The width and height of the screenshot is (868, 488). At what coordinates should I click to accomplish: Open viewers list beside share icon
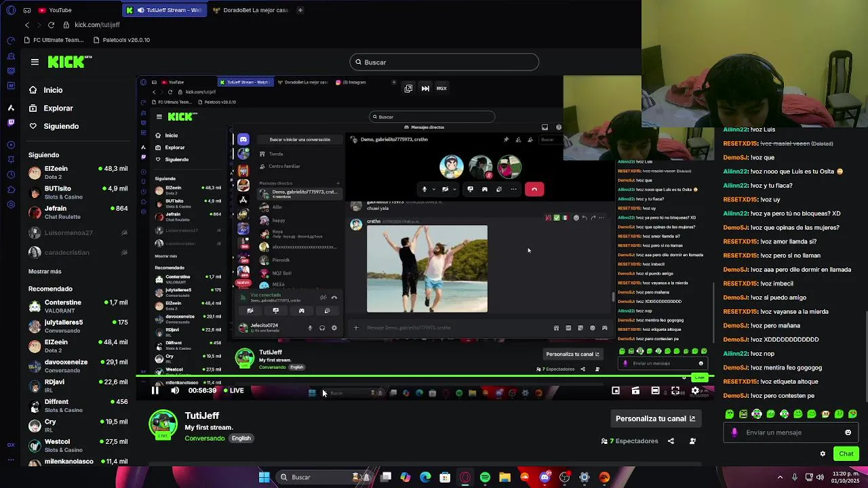click(x=692, y=441)
